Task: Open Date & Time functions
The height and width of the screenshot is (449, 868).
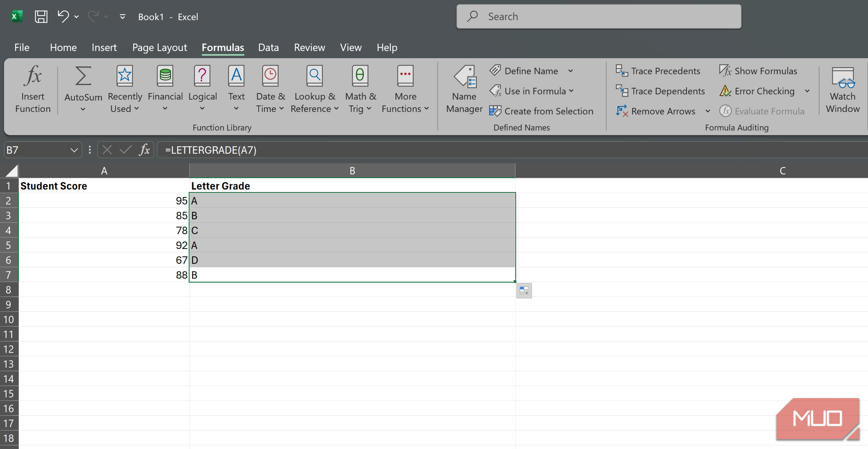Action: [x=270, y=89]
